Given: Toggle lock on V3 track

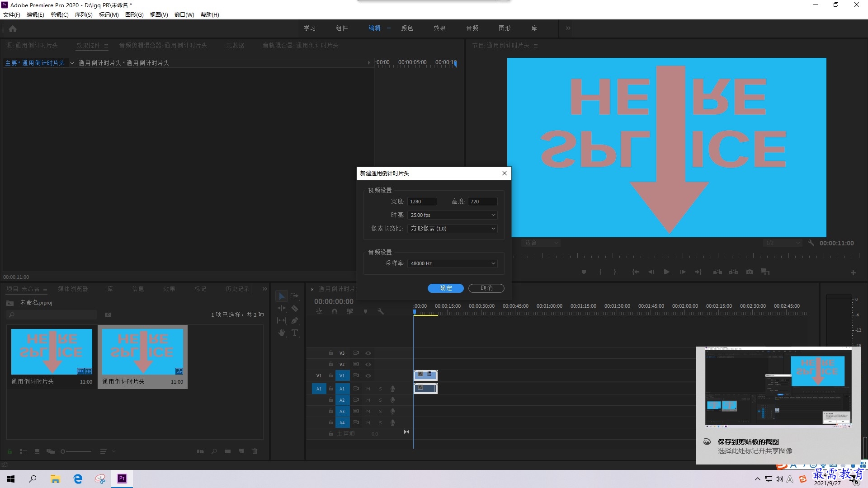Looking at the screenshot, I should [x=331, y=353].
